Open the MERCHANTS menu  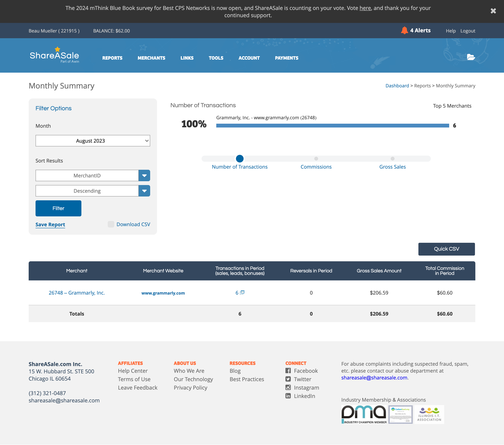pos(151,58)
